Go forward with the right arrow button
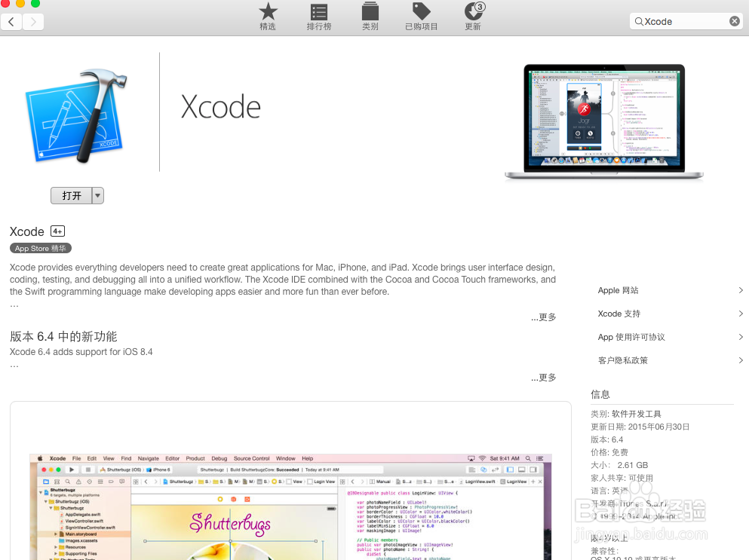 33,22
